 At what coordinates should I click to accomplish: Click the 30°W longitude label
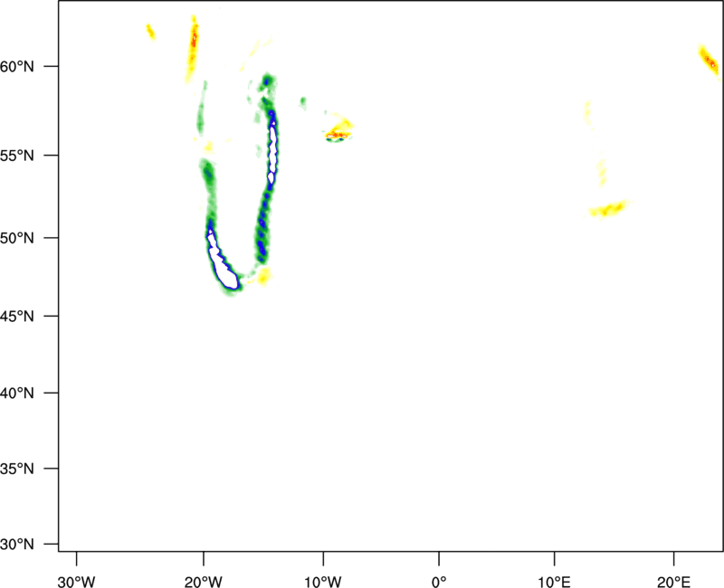point(76,582)
